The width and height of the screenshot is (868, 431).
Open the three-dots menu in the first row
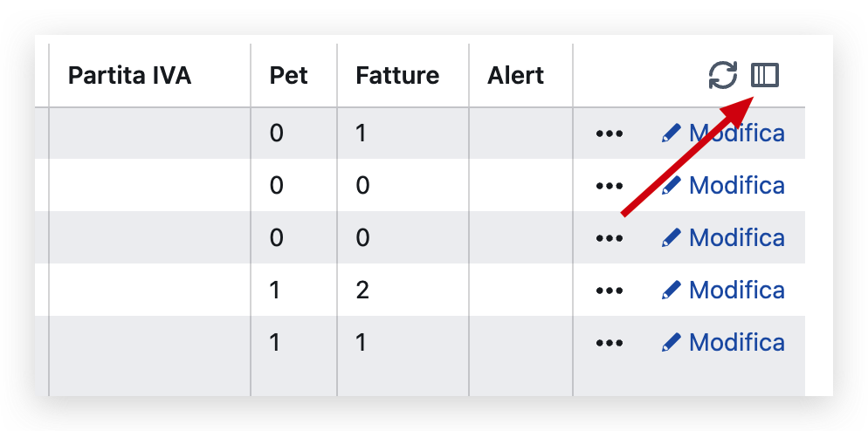pyautogui.click(x=609, y=133)
